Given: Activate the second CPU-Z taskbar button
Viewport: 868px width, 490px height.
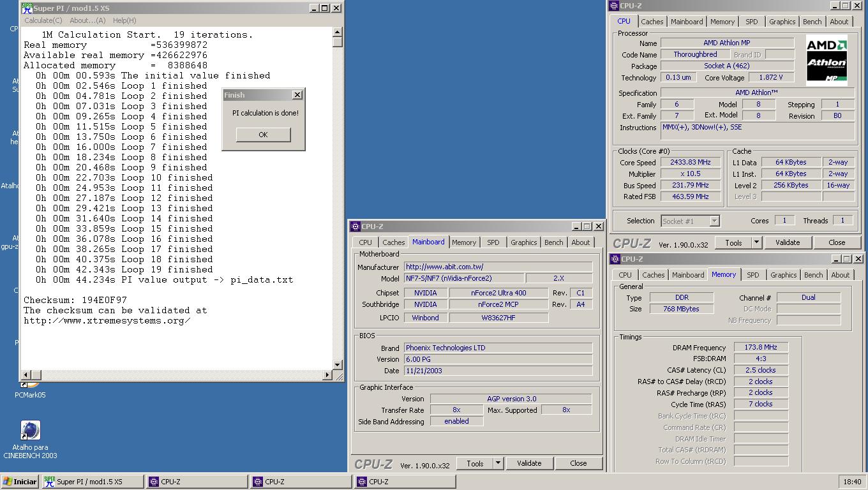Looking at the screenshot, I should point(301,482).
